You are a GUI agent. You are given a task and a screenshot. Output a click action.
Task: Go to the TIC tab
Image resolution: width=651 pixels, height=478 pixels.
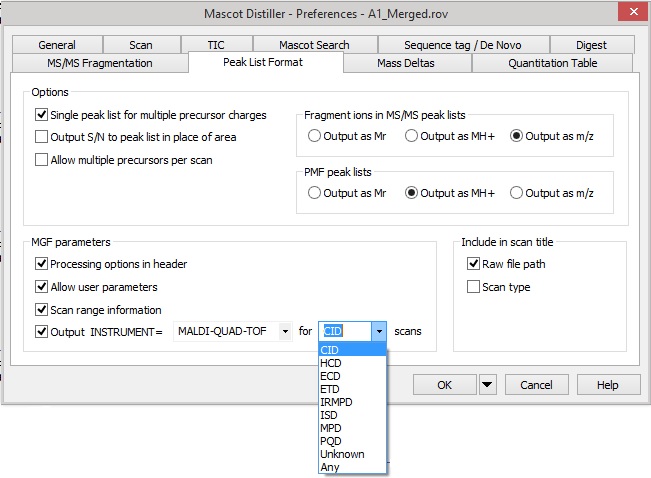click(216, 45)
